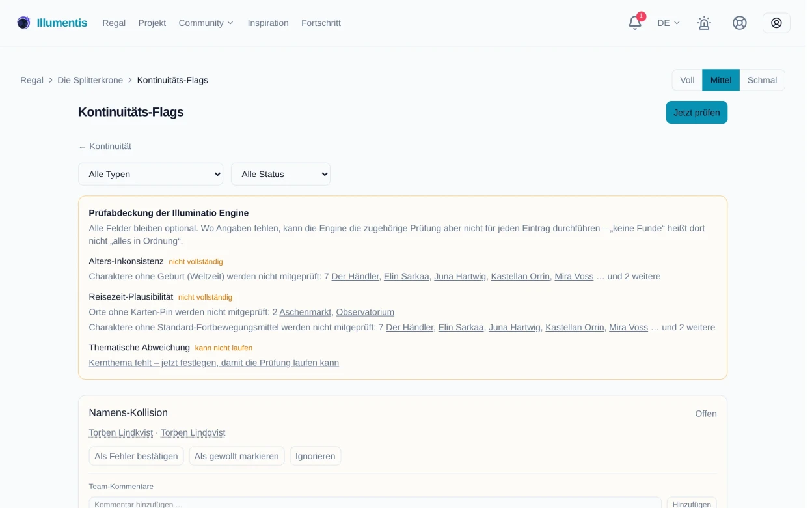This screenshot has width=812, height=508.
Task: Click Als Fehler bestätigen
Action: 136,456
